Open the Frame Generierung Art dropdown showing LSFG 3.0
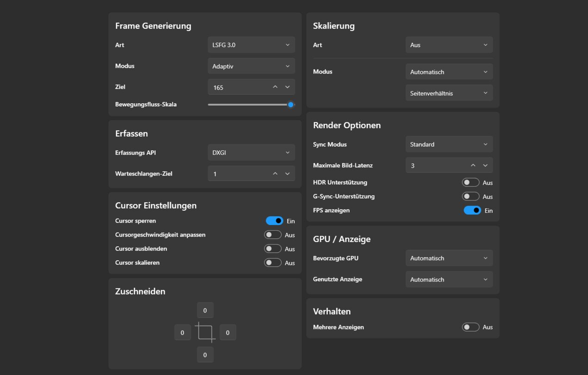 pyautogui.click(x=251, y=45)
